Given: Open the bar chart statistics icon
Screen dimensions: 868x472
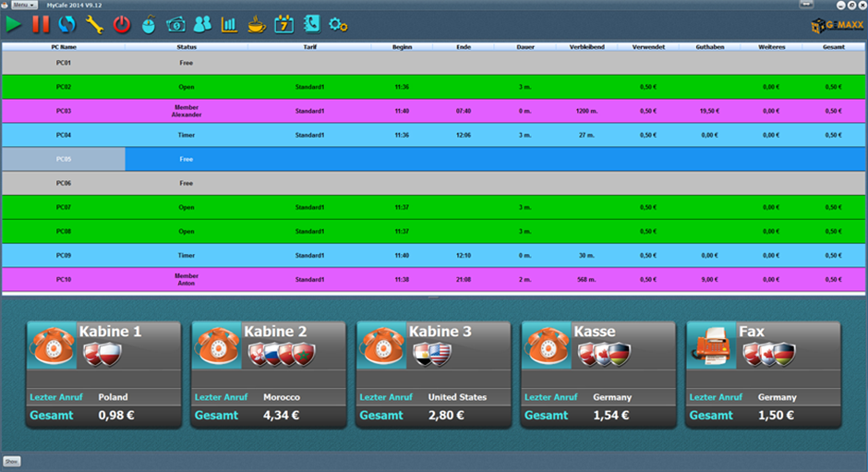Looking at the screenshot, I should (229, 25).
